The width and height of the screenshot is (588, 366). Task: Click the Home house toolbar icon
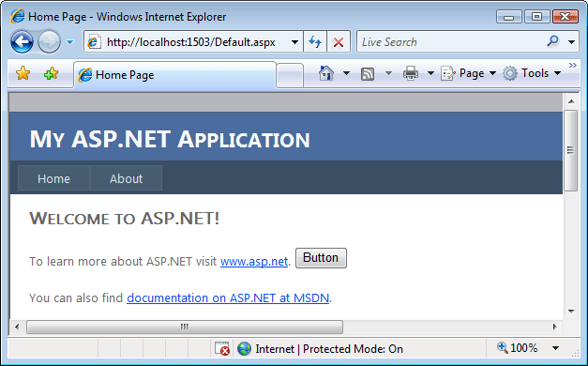point(326,73)
